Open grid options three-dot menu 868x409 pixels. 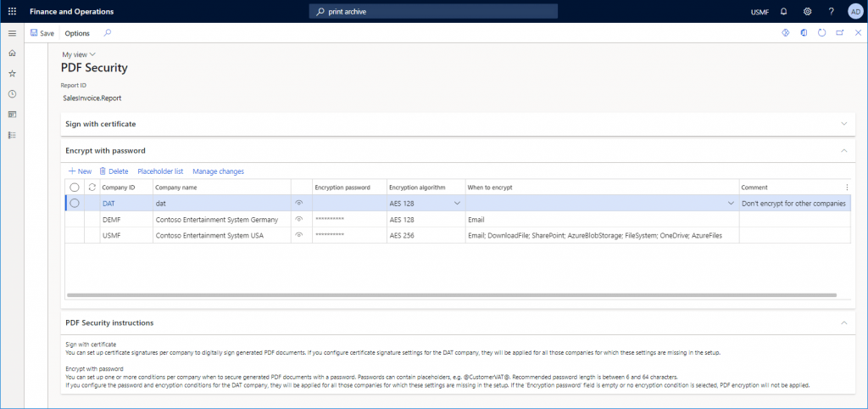pyautogui.click(x=847, y=188)
